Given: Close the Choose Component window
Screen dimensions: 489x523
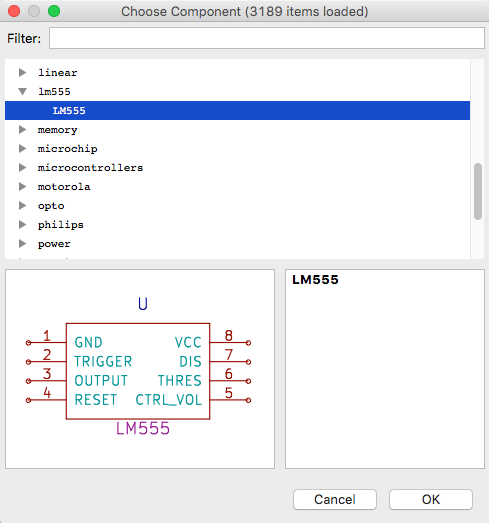Looking at the screenshot, I should [14, 11].
